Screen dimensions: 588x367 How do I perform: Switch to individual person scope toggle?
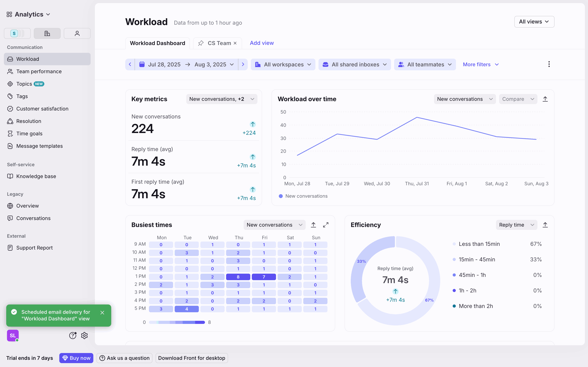tap(77, 33)
